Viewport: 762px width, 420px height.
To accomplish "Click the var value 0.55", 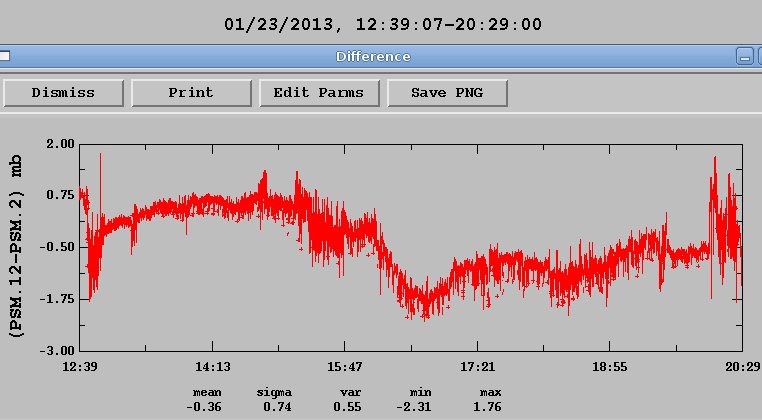I will (x=347, y=407).
